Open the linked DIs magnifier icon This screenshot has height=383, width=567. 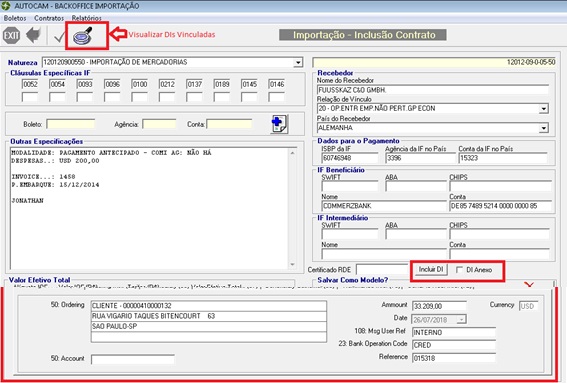[x=83, y=35]
